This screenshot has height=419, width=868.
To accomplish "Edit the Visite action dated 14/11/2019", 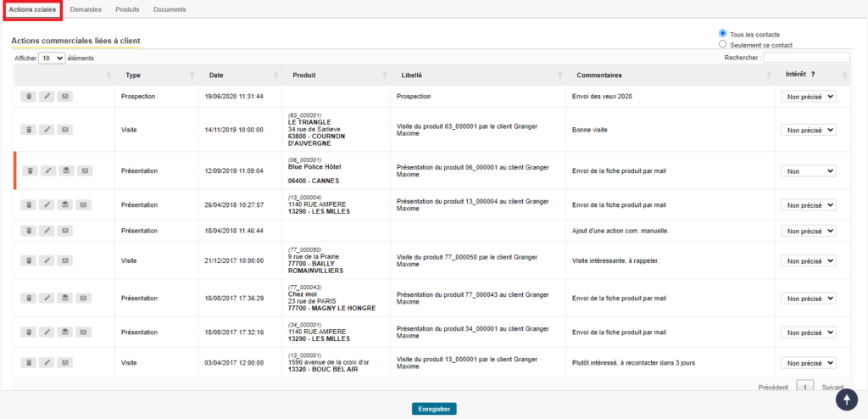I will pos(47,130).
